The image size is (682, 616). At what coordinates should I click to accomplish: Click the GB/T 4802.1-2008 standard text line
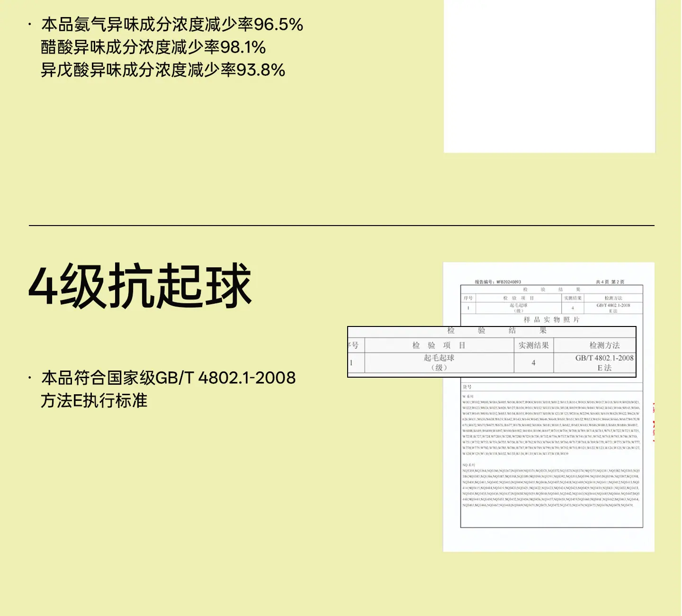coord(169,378)
